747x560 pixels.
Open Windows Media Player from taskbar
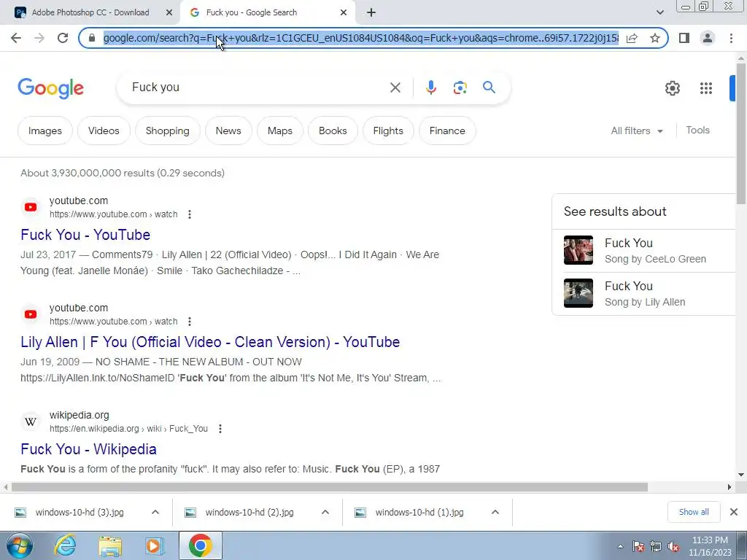[x=154, y=545]
